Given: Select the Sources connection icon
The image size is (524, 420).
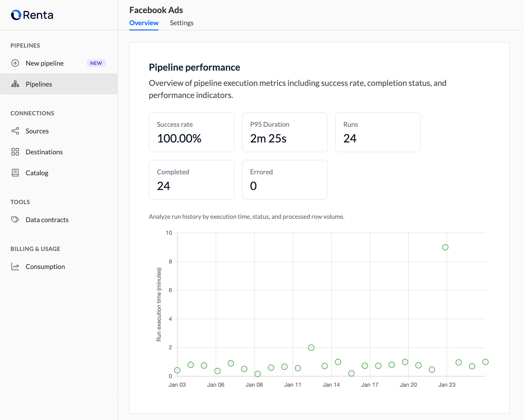Looking at the screenshot, I should coord(15,131).
